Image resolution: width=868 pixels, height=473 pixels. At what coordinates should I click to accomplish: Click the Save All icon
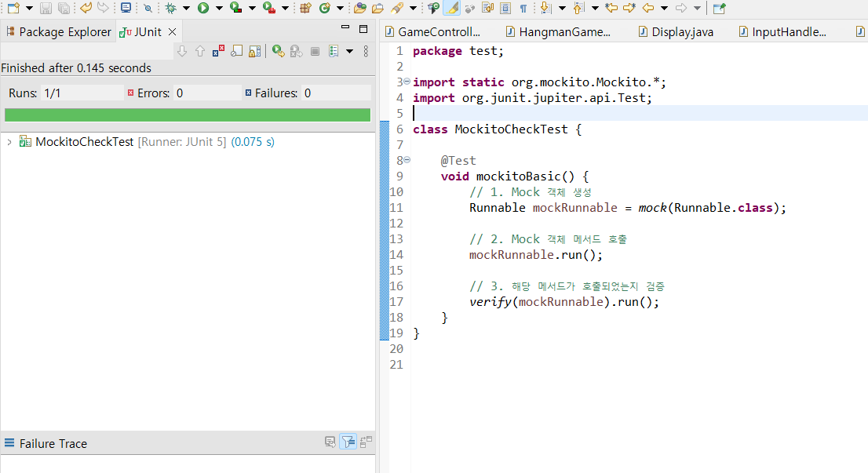point(64,9)
